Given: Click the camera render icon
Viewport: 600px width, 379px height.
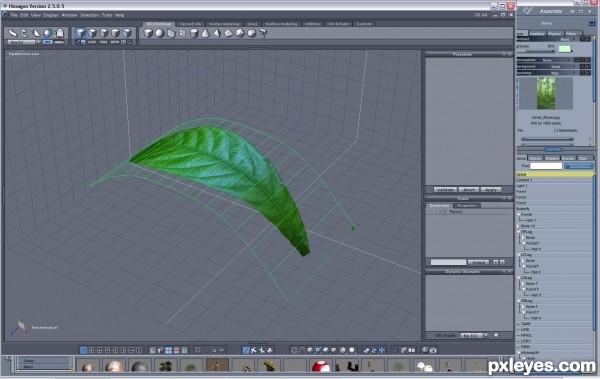Looking at the screenshot, I should pyautogui.click(x=433, y=350).
